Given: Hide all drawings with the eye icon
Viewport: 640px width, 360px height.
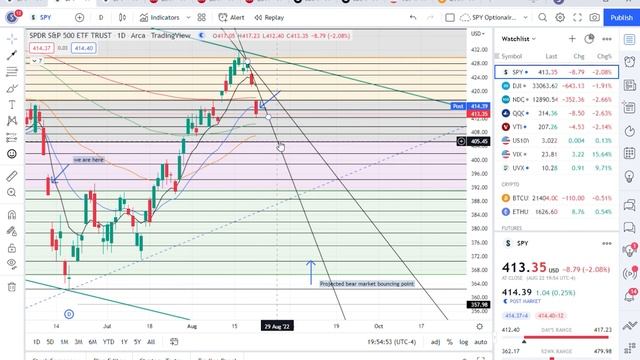Looking at the screenshot, I should [12, 264].
